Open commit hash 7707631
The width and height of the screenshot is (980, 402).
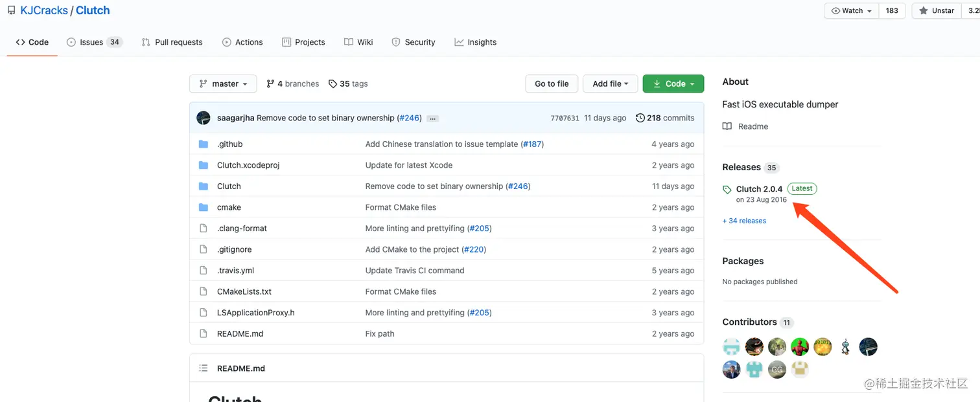tap(565, 118)
